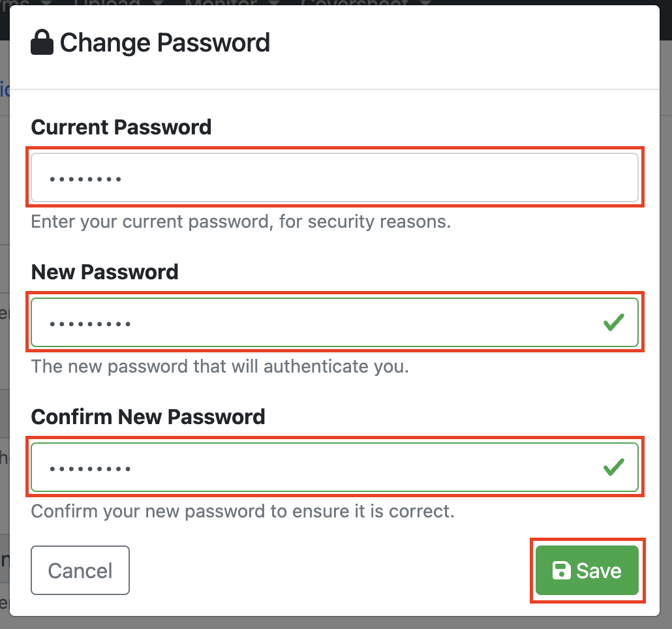672x629 pixels.
Task: Click the floppy disk icon in Save
Action: pyautogui.click(x=561, y=571)
